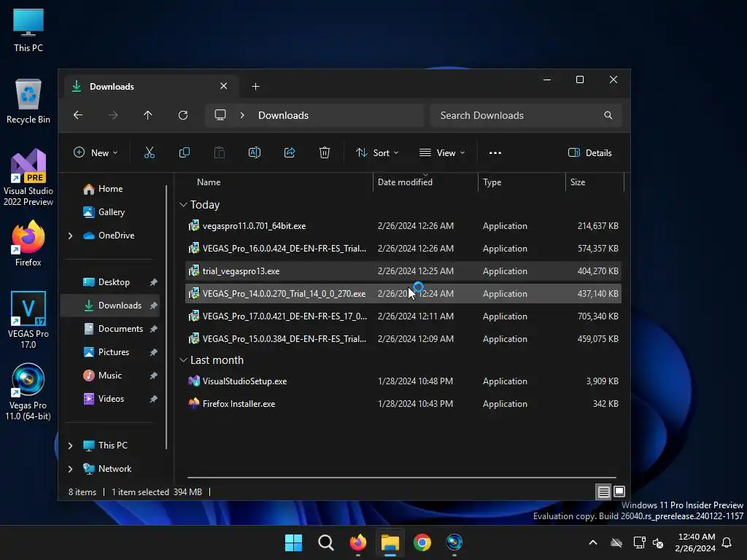This screenshot has width=747, height=560.
Task: Open the Sort dropdown menu
Action: [x=377, y=153]
